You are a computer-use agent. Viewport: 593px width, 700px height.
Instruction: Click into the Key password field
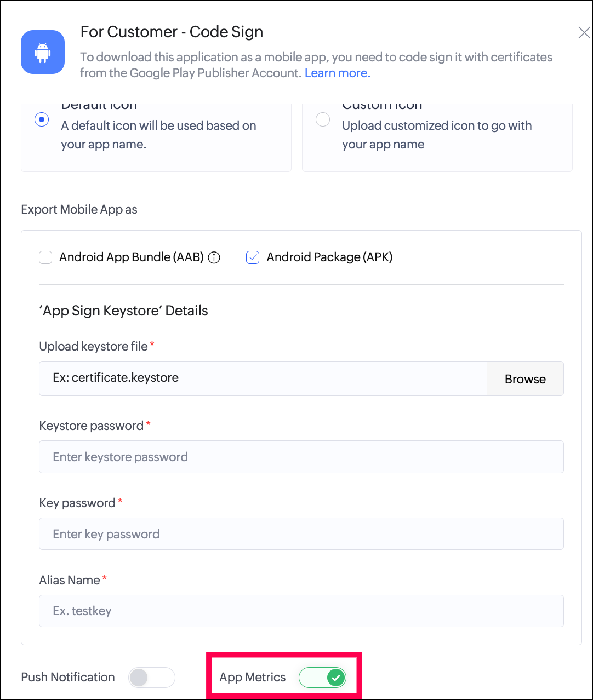click(x=301, y=534)
